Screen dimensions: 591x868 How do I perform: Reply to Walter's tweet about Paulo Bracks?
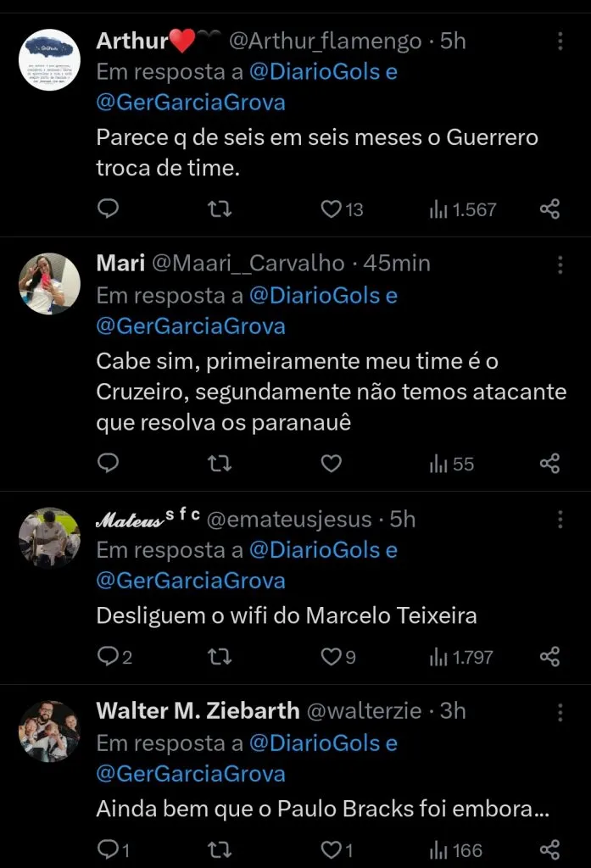[107, 849]
